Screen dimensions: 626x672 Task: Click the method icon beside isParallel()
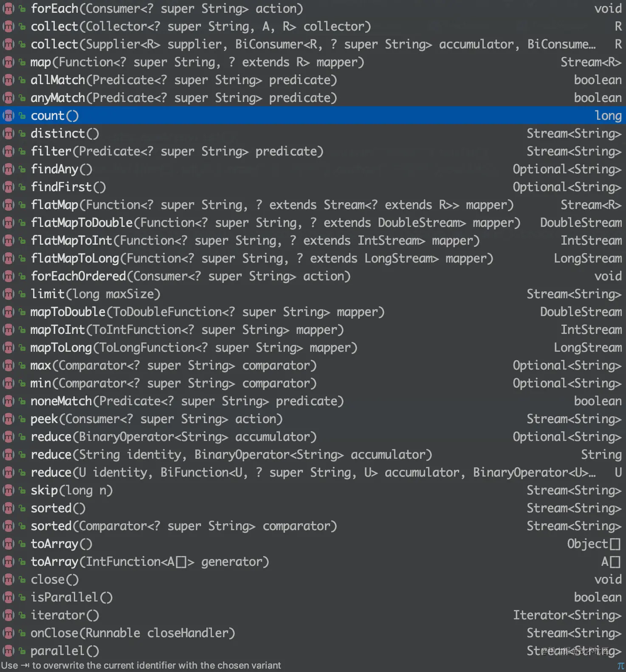coord(8,597)
